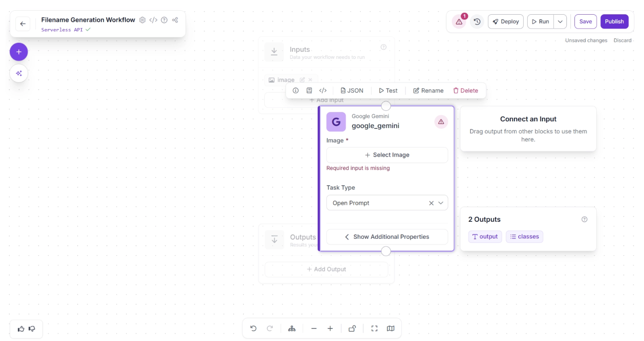Choose Rename in the block toolbar
The width and height of the screenshot is (644, 341).
tap(428, 91)
